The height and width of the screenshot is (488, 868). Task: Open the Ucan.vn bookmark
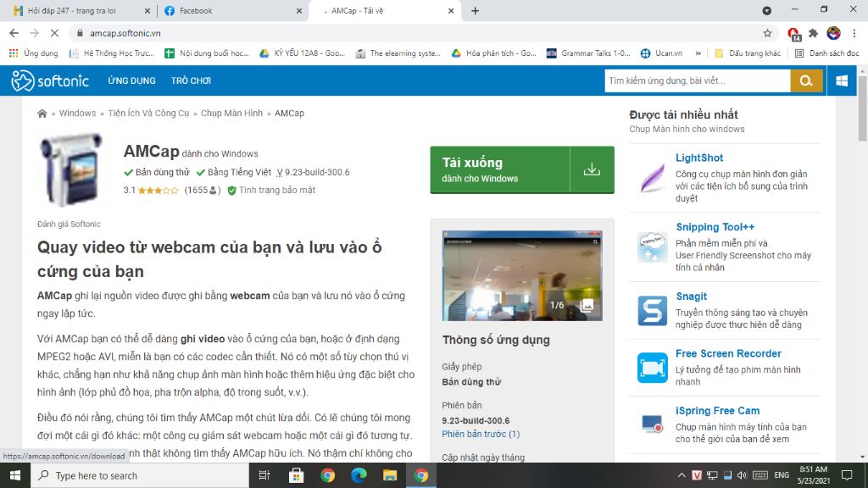pos(661,53)
